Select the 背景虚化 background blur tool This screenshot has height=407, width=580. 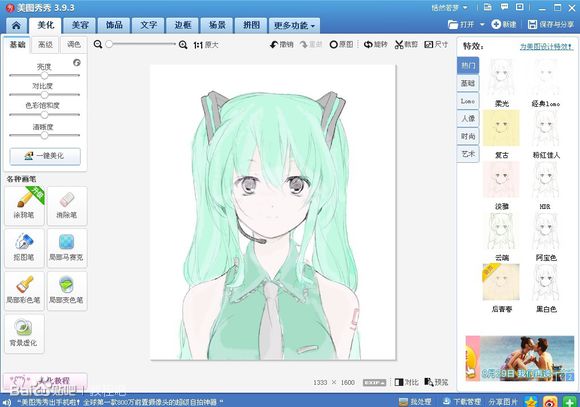point(24,334)
